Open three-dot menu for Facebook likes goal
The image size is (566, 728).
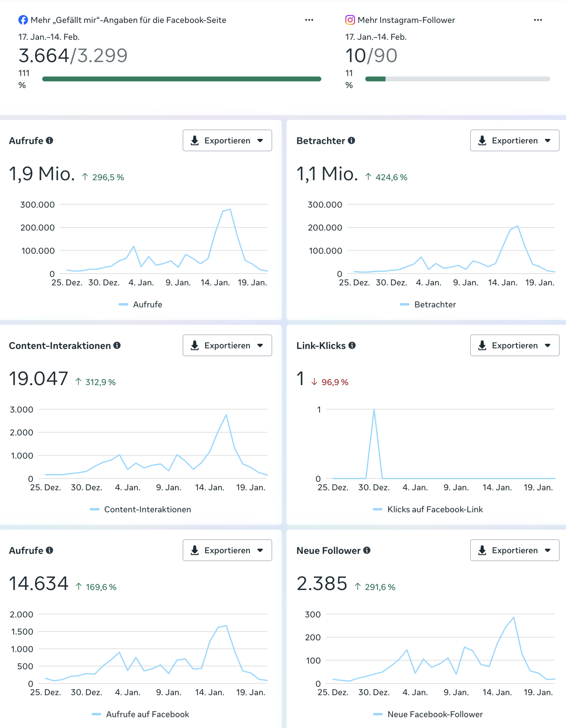(309, 20)
